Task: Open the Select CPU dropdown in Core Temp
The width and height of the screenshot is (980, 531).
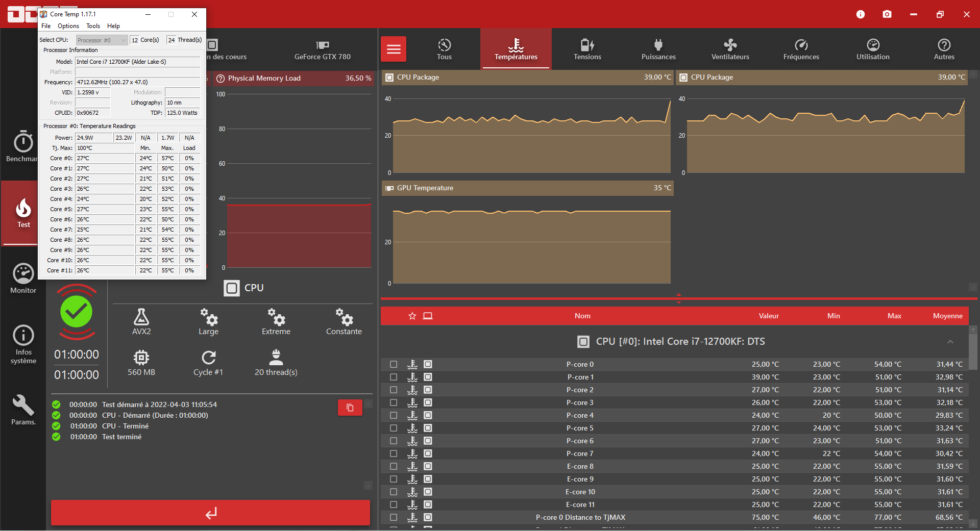Action: pyautogui.click(x=102, y=40)
